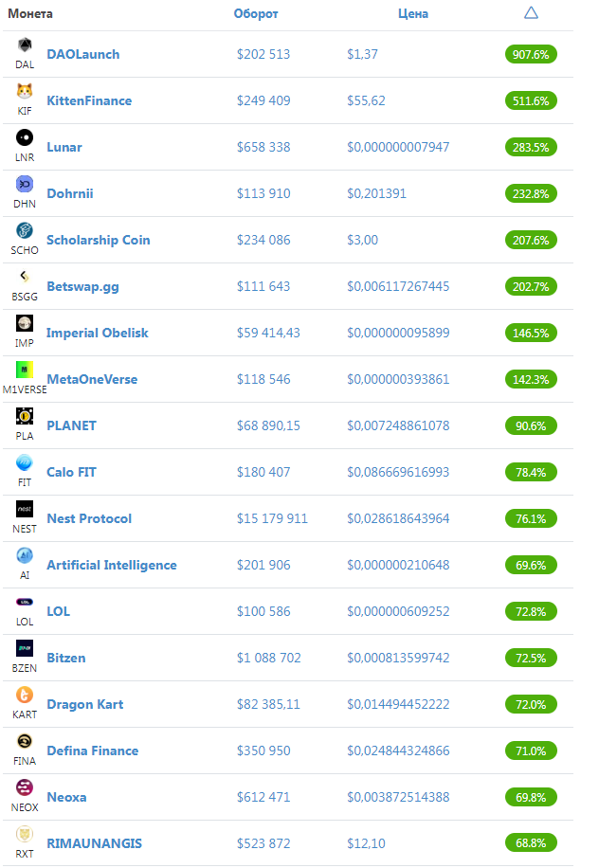This screenshot has width=599, height=868.
Task: Click the MetaOneVerse green M1VERSE icon
Action: coord(25,370)
